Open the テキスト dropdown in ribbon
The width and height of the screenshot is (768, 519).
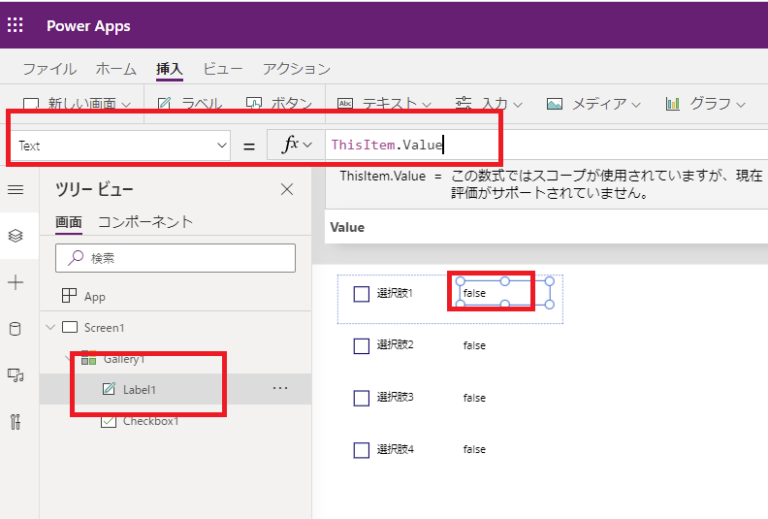384,104
